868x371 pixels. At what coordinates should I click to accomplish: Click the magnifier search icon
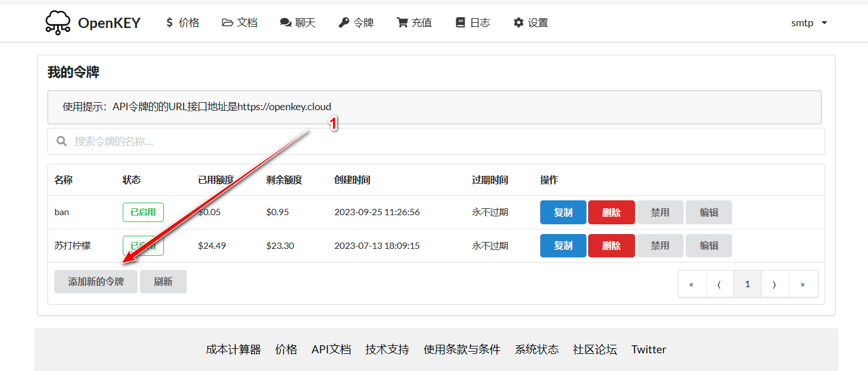[62, 142]
